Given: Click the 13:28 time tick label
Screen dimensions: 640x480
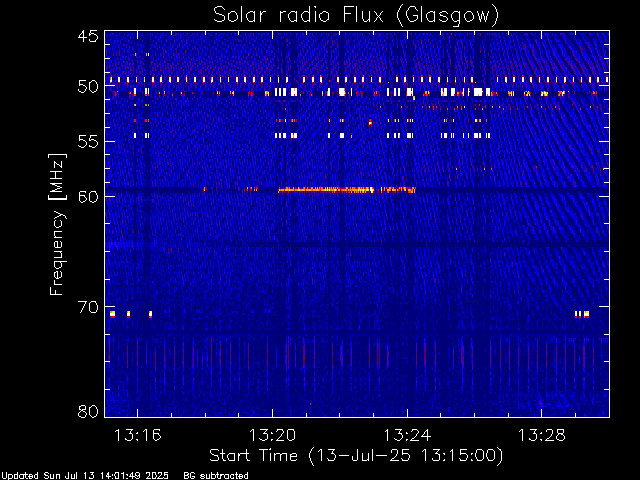Looking at the screenshot, I should tap(542, 435).
